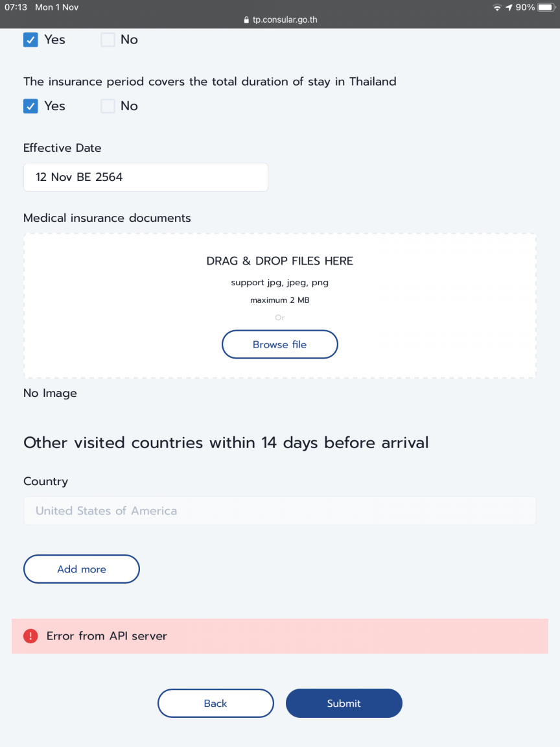This screenshot has height=747, width=560.
Task: Tap the battery icon in status bar
Action: 546,8
